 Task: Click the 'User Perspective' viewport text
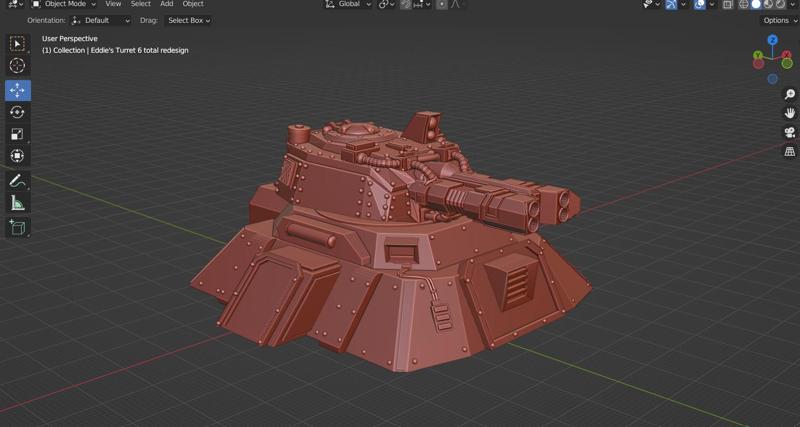pos(69,39)
